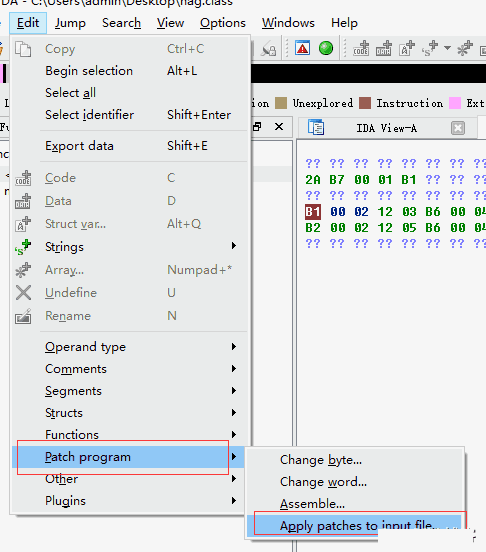Open the Jump menu
The height and width of the screenshot is (552, 486).
coord(70,23)
